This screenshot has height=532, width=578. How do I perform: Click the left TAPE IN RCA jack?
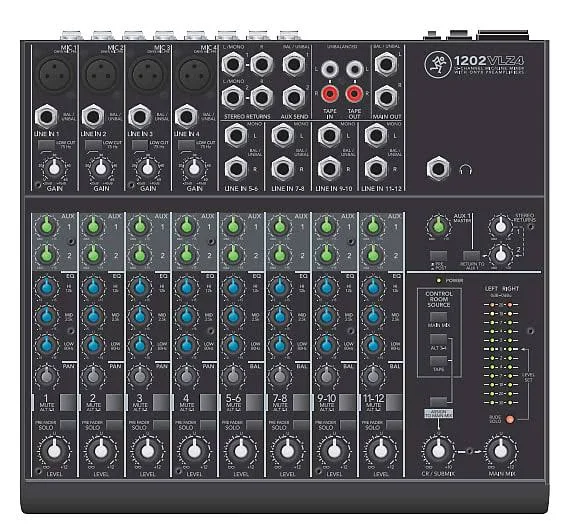tap(330, 69)
